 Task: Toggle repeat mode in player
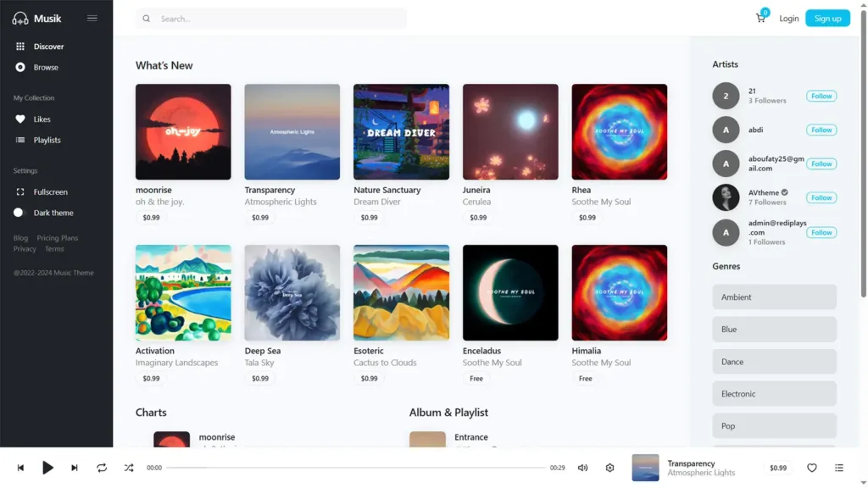(102, 468)
